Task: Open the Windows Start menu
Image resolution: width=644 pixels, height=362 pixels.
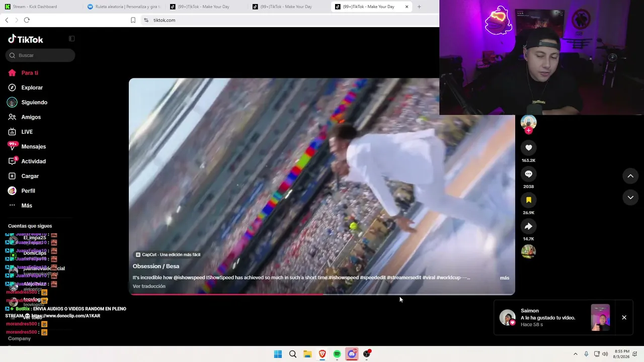Action: pyautogui.click(x=278, y=354)
